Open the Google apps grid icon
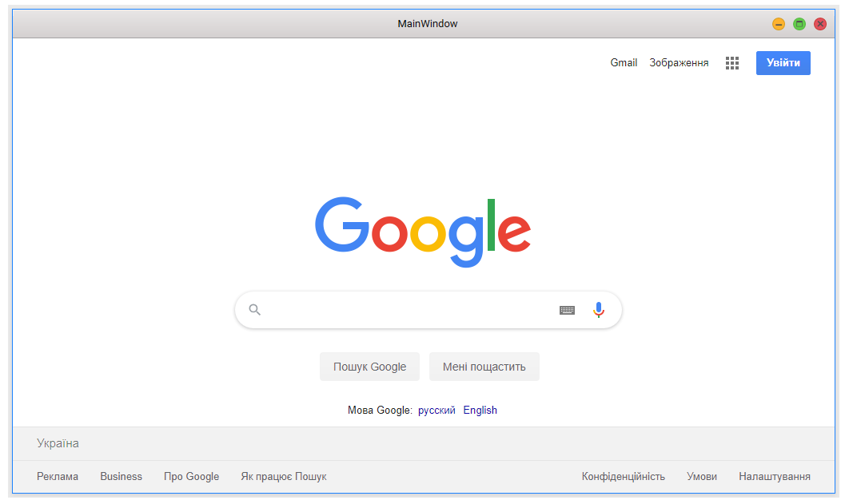This screenshot has height=504, width=845. tap(731, 63)
